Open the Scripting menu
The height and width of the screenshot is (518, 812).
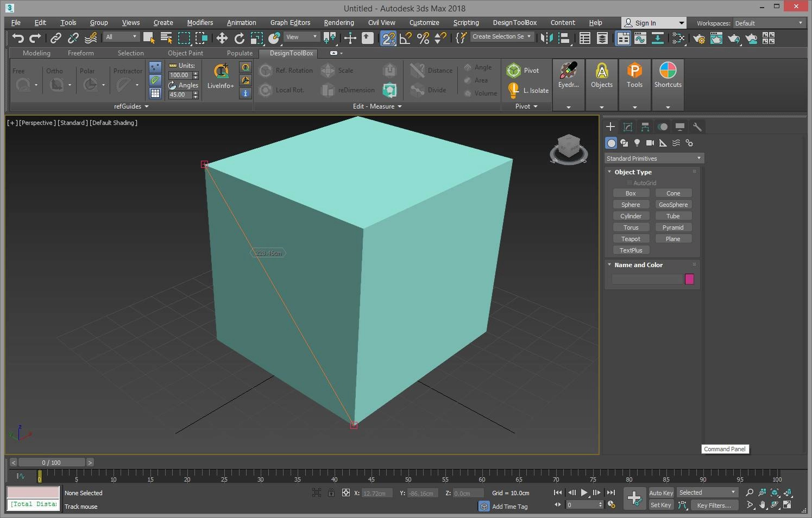tap(466, 23)
